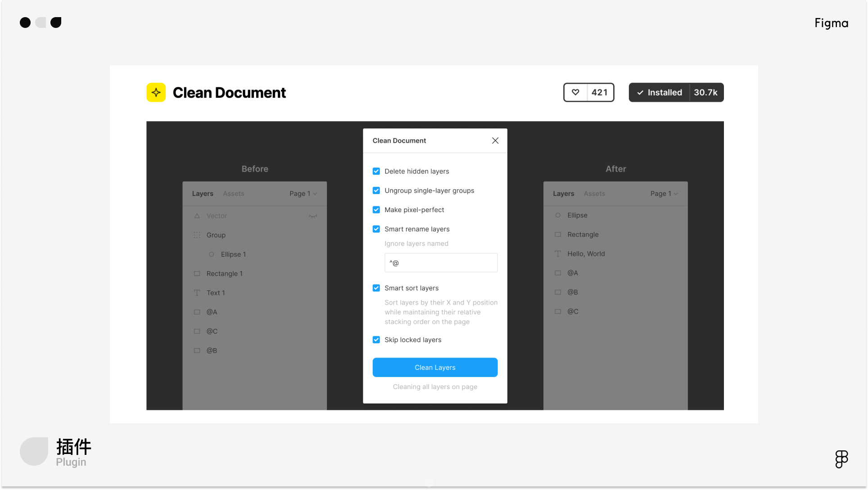Image resolution: width=868 pixels, height=490 pixels.
Task: Expand the Page 1 dropdown in the After panel
Action: (x=664, y=194)
